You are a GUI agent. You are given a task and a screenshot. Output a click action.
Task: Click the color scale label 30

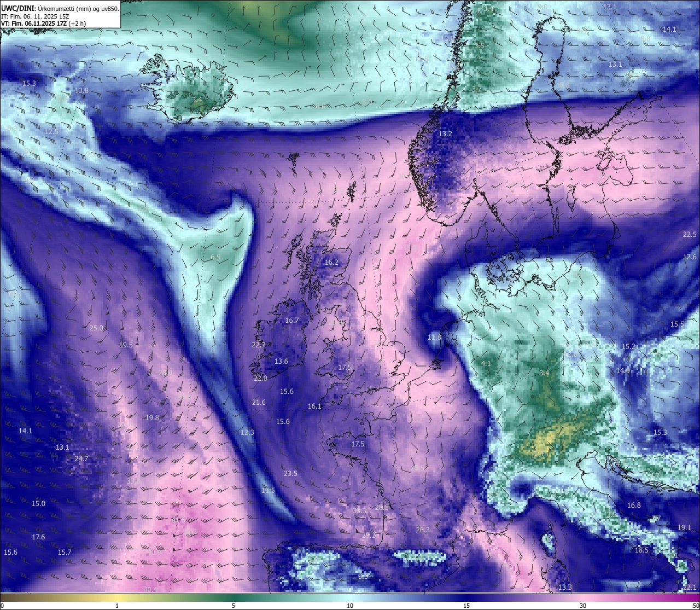point(583,606)
